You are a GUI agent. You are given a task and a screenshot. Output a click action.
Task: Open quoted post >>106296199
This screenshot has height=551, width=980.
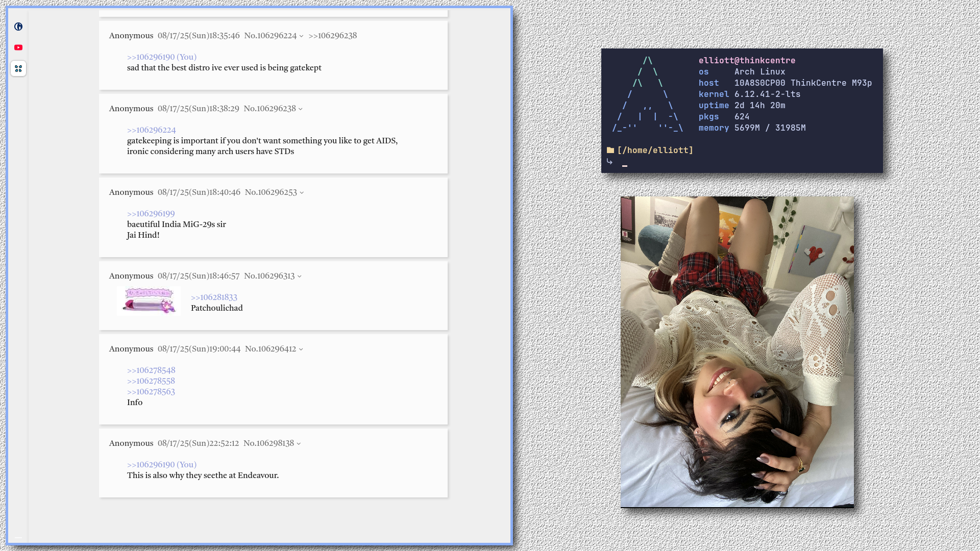151,214
